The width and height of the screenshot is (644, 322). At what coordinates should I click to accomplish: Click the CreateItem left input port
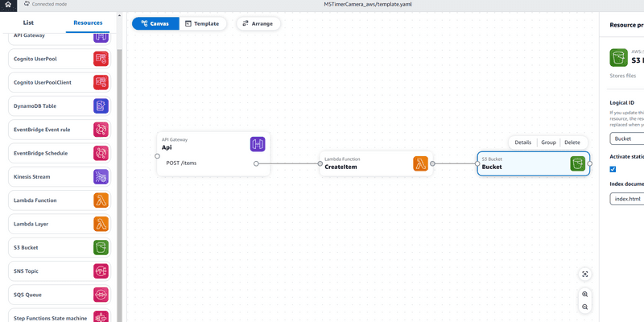[320, 163]
